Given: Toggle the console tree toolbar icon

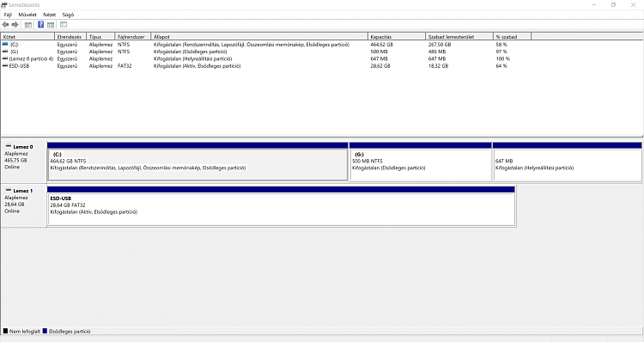Looking at the screenshot, I should point(28,25).
